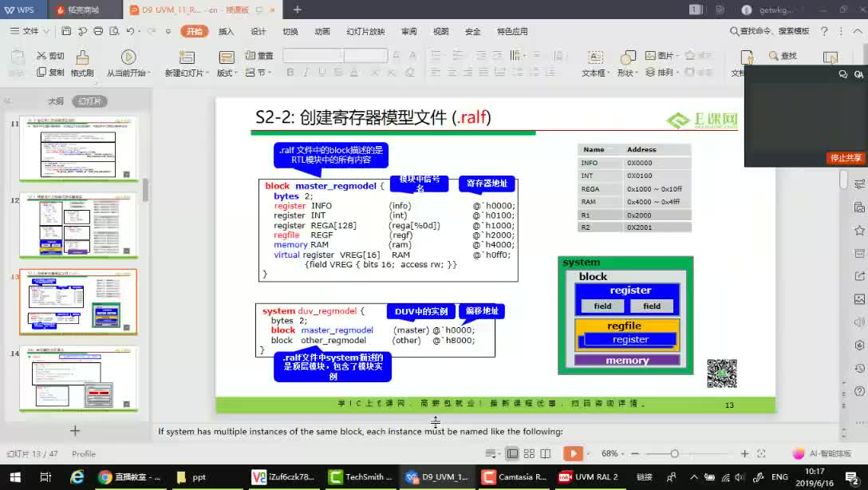Click the save icon in quick access toolbar
This screenshot has height=490, width=868.
pos(66,31)
